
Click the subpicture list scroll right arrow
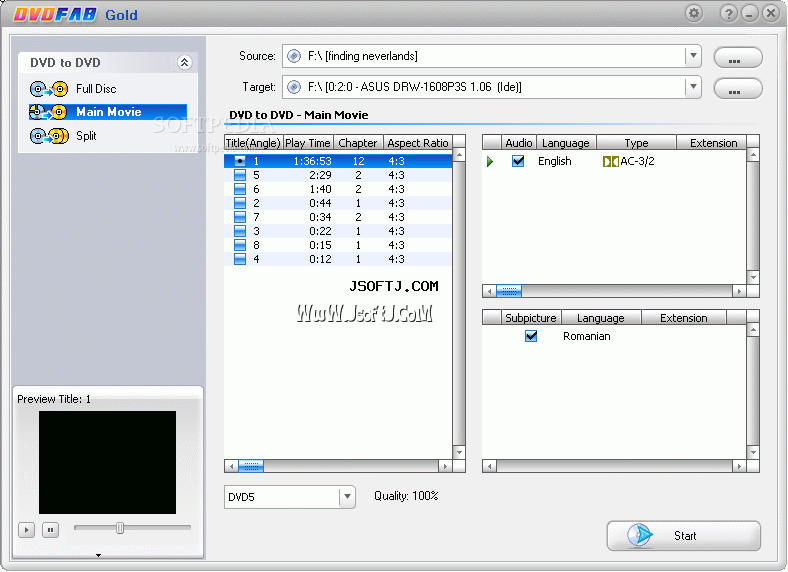pyautogui.click(x=739, y=466)
